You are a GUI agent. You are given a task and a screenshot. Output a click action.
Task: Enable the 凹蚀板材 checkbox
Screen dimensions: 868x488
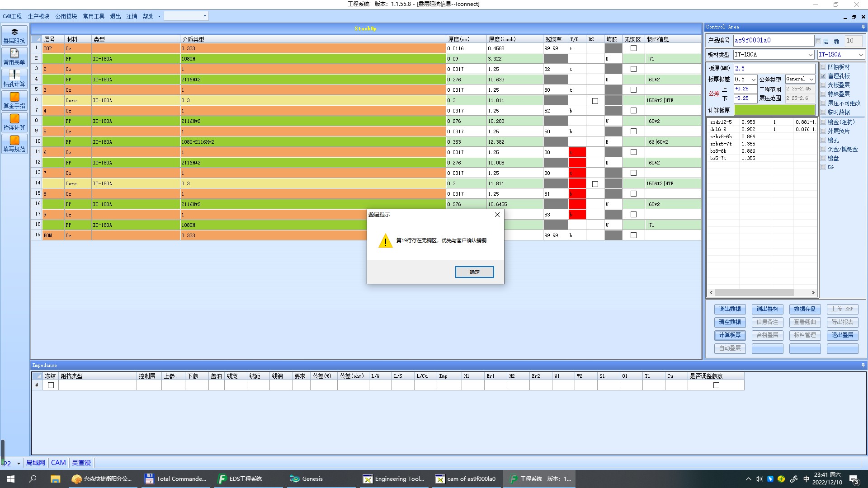pyautogui.click(x=823, y=67)
